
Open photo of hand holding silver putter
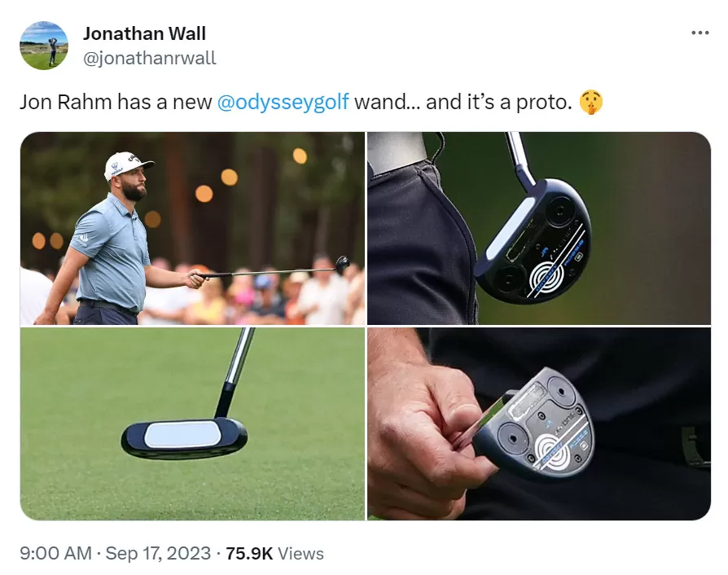(x=539, y=424)
